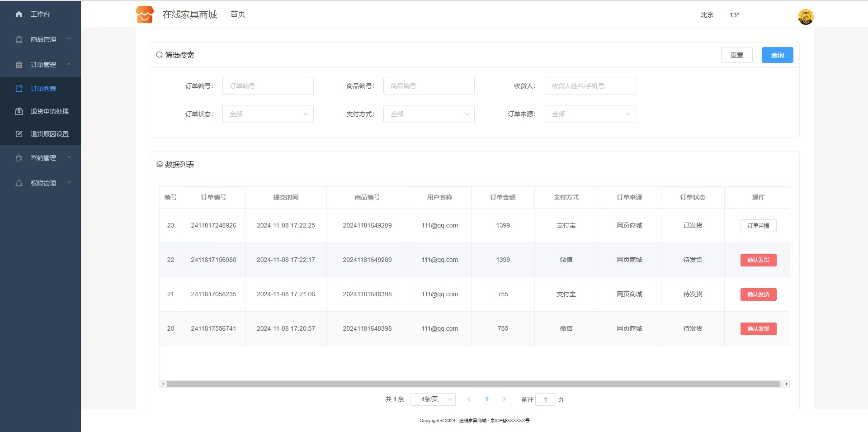Screen dimensions: 868x432
Task: Focus the 收货人 name/phone input field
Action: pos(590,86)
